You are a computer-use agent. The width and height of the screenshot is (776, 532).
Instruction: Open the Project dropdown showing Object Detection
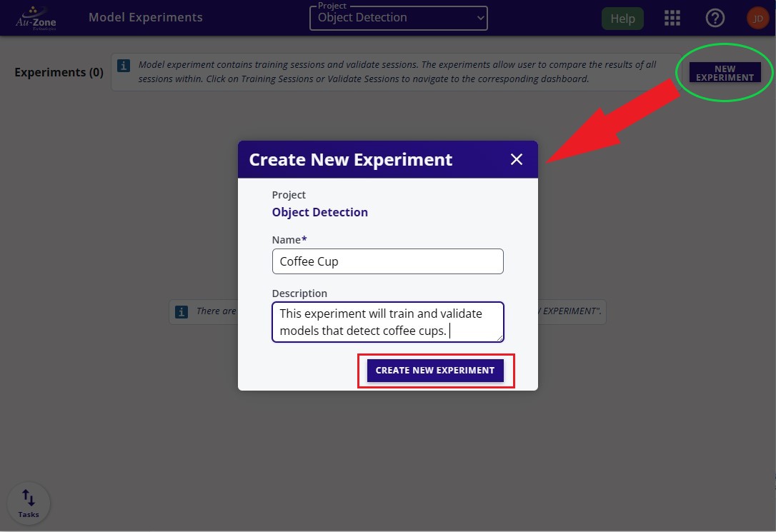click(x=398, y=19)
